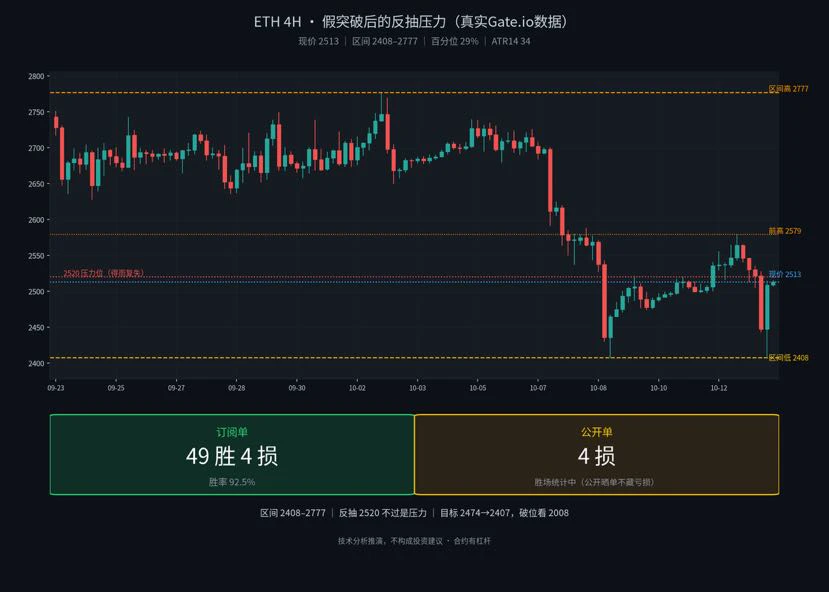Click "区间 2408–2777" in the subtitle line

[x=385, y=41]
